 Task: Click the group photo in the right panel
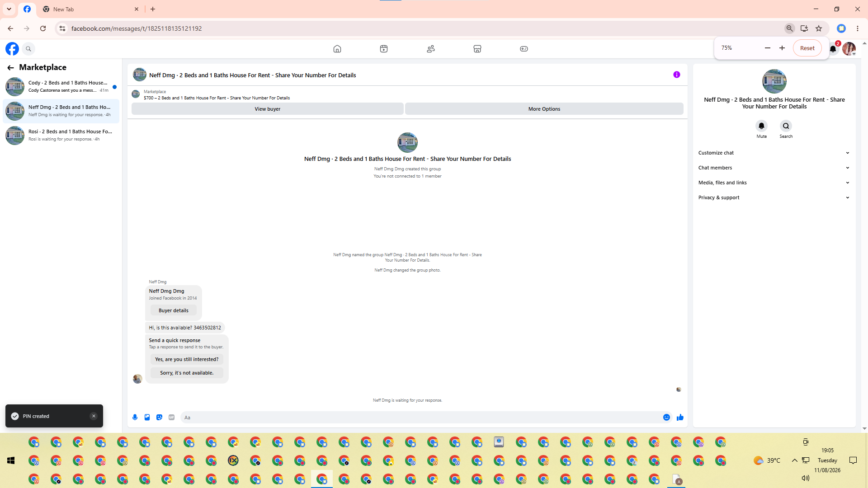point(774,81)
